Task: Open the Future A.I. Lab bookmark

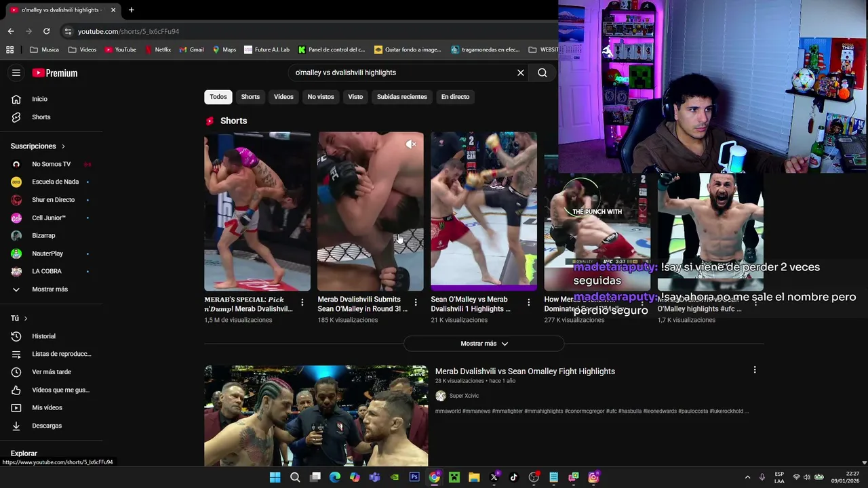Action: coord(267,49)
